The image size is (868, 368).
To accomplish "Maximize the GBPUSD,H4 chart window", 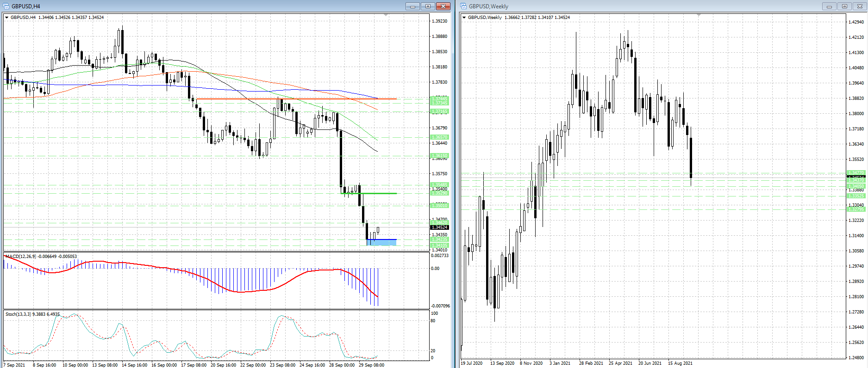I will pos(428,6).
